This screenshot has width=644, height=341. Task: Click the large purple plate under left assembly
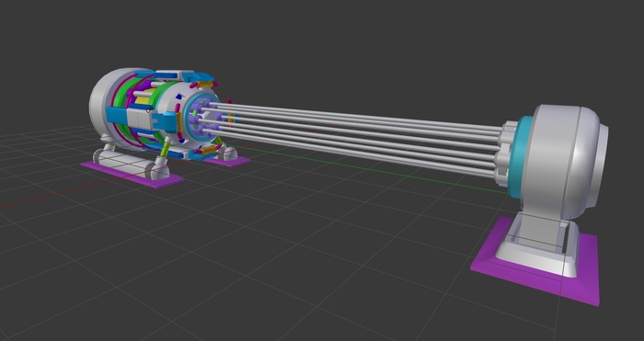(132, 176)
